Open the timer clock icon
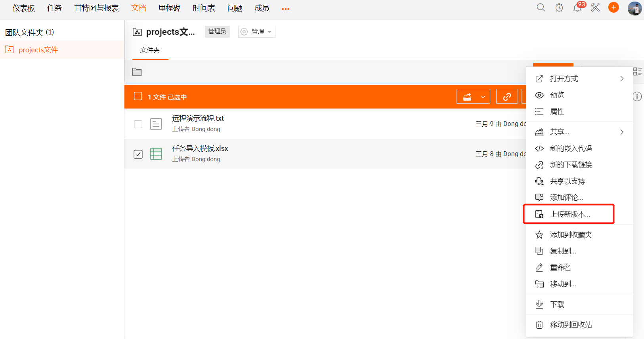This screenshot has height=339, width=644. (x=559, y=8)
